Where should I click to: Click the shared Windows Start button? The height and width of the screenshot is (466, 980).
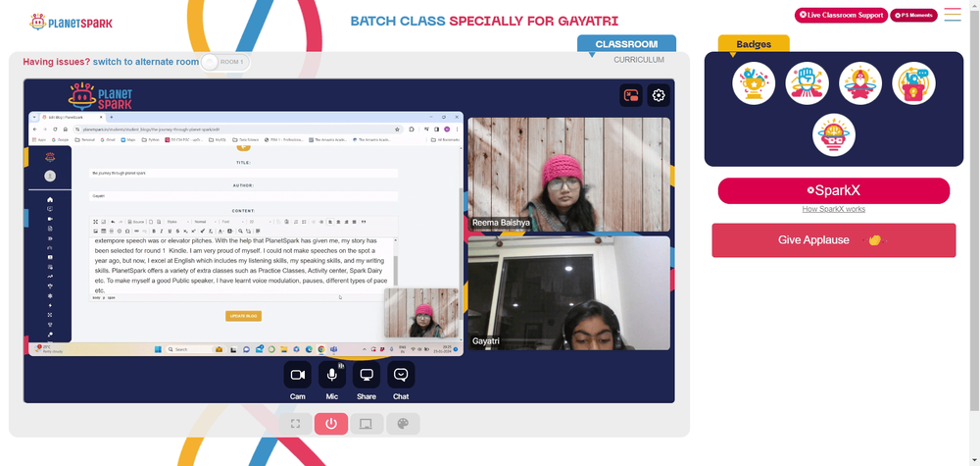158,349
